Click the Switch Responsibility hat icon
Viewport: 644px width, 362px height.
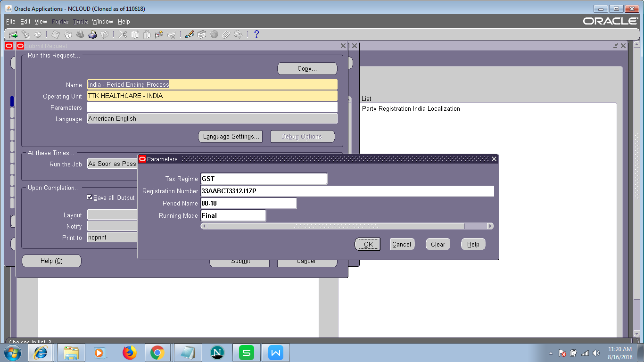point(80,34)
